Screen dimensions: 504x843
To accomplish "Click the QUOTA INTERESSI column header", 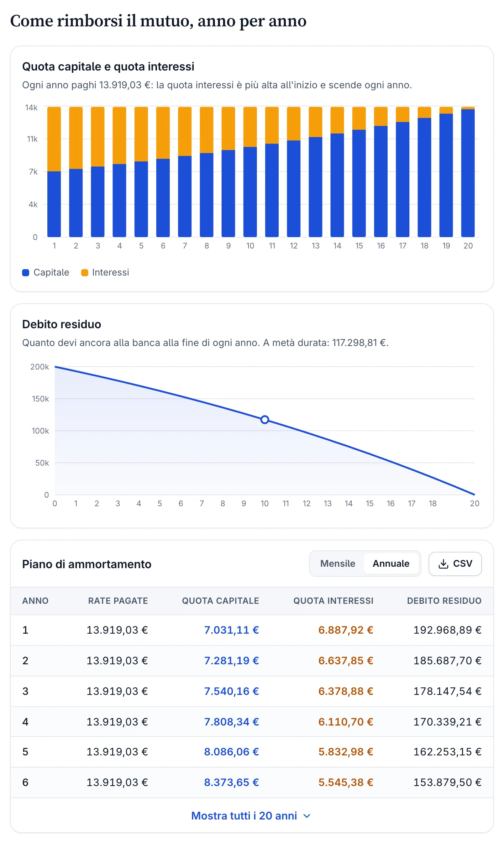I will [333, 601].
